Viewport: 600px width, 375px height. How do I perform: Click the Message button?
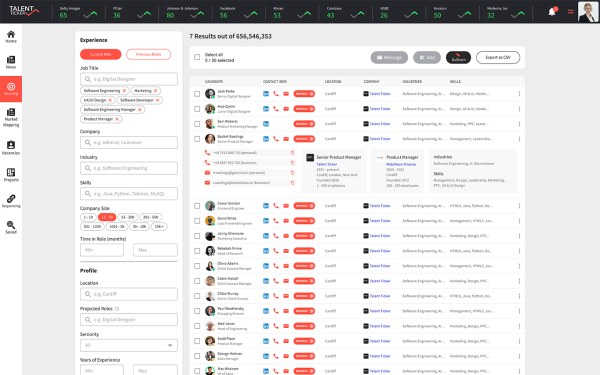(x=389, y=57)
